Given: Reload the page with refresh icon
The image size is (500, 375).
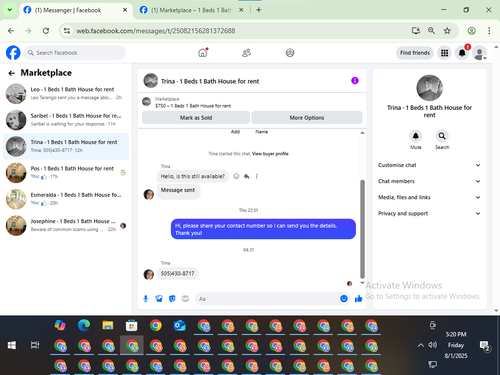Looking at the screenshot, I should [46, 31].
